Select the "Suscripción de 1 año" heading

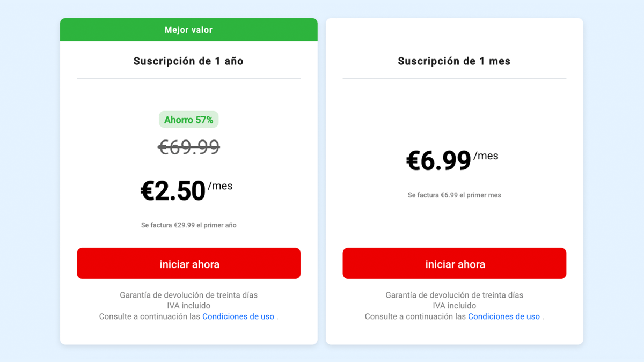[x=188, y=61]
